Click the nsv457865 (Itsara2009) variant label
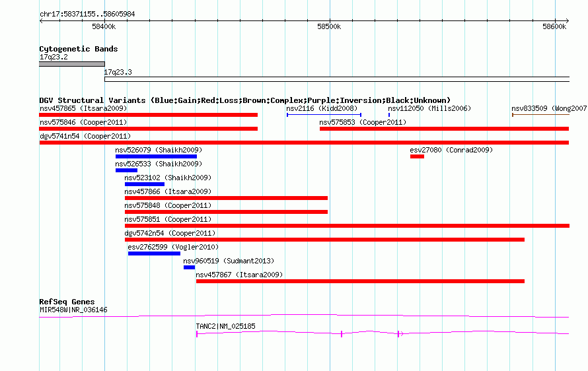Screen dimensions: 588x371 click(83, 108)
